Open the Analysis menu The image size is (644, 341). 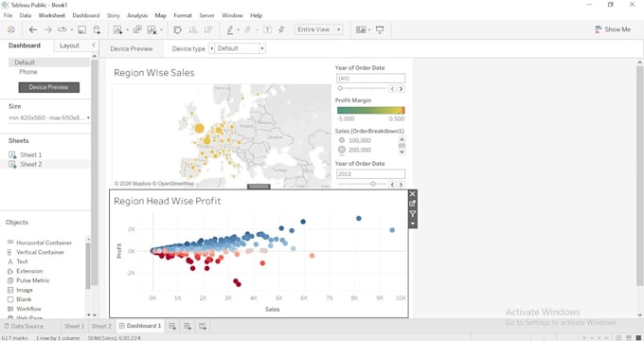[137, 15]
